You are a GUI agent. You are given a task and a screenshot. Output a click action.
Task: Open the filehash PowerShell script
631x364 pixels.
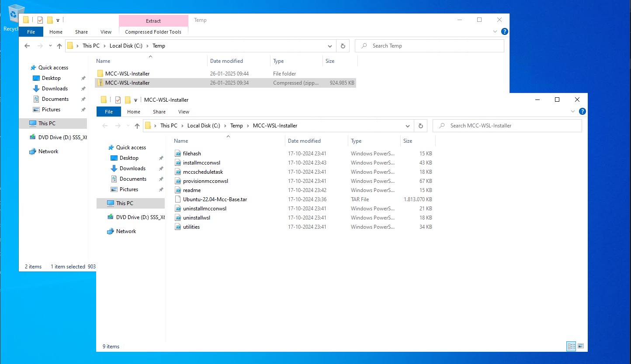click(x=192, y=154)
